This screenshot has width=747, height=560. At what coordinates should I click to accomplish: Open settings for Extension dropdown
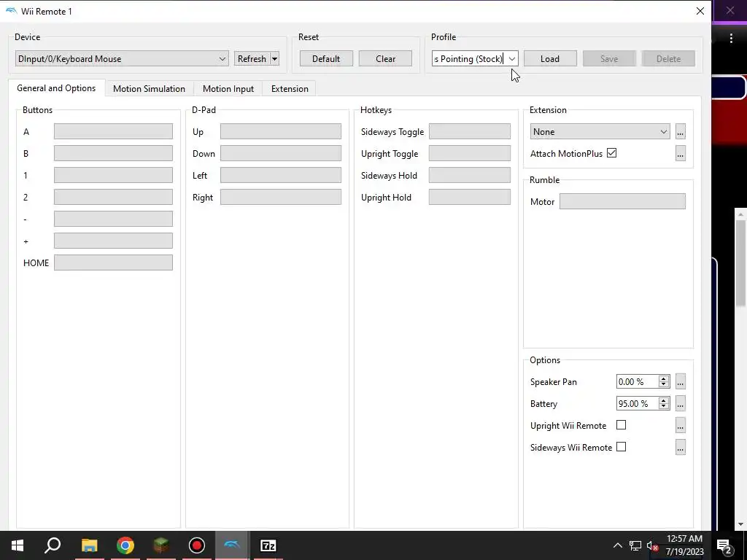(681, 131)
